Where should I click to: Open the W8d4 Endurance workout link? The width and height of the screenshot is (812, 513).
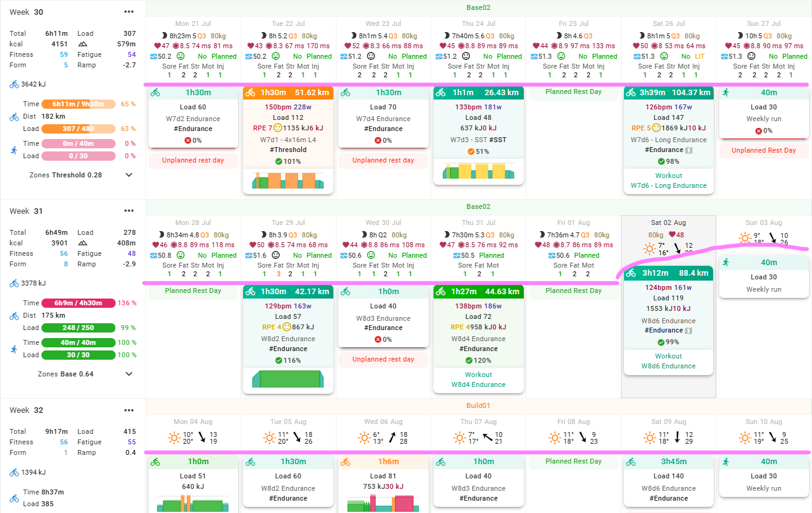coord(478,384)
